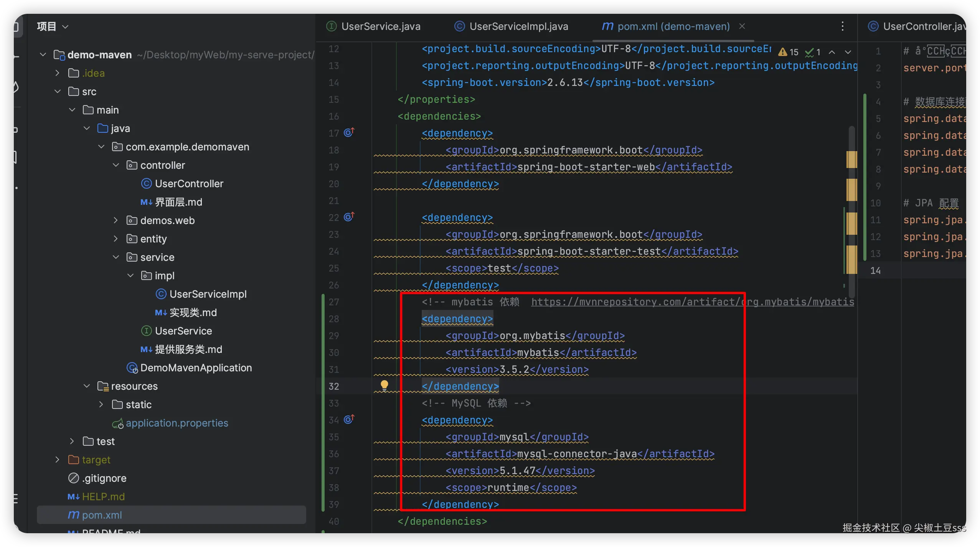Jump to previous highlighted problem up arrow

coord(832,52)
